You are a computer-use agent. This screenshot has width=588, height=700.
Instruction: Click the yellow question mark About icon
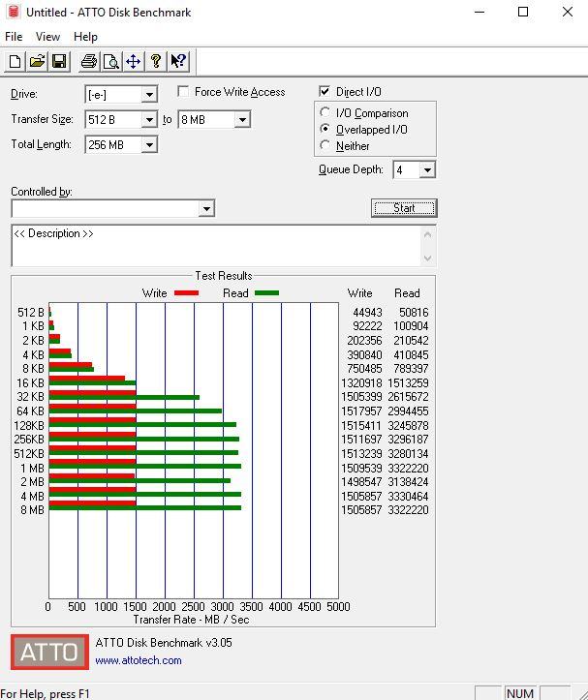(x=156, y=61)
